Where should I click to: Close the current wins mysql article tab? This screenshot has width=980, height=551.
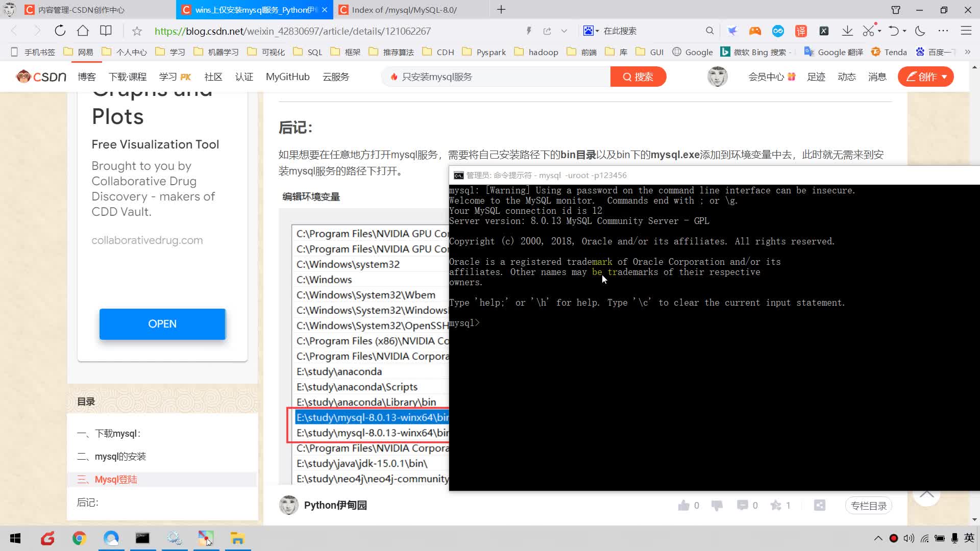(325, 10)
